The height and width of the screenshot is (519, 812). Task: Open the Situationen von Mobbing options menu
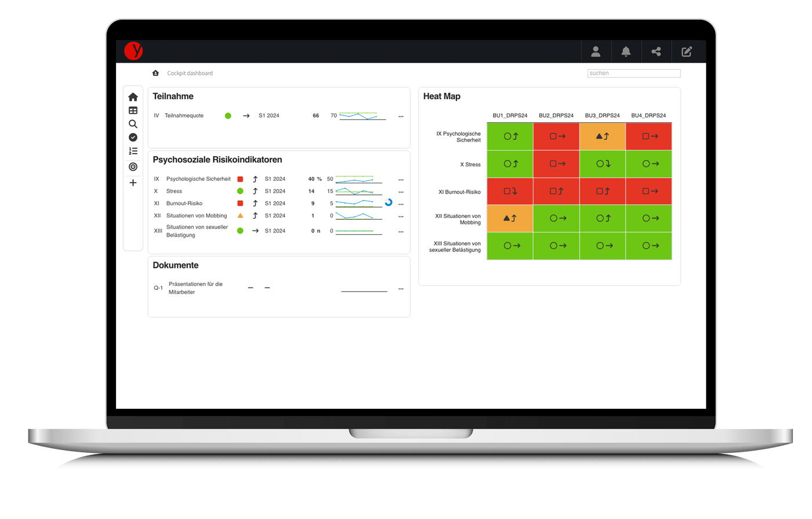point(401,216)
